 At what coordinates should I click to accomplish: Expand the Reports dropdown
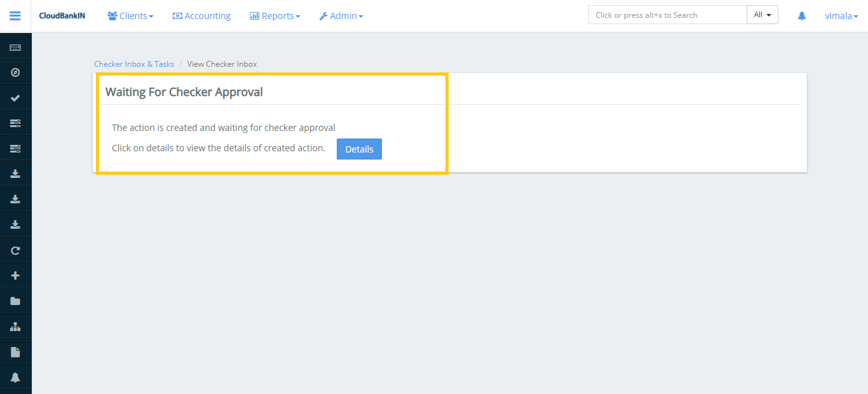275,15
